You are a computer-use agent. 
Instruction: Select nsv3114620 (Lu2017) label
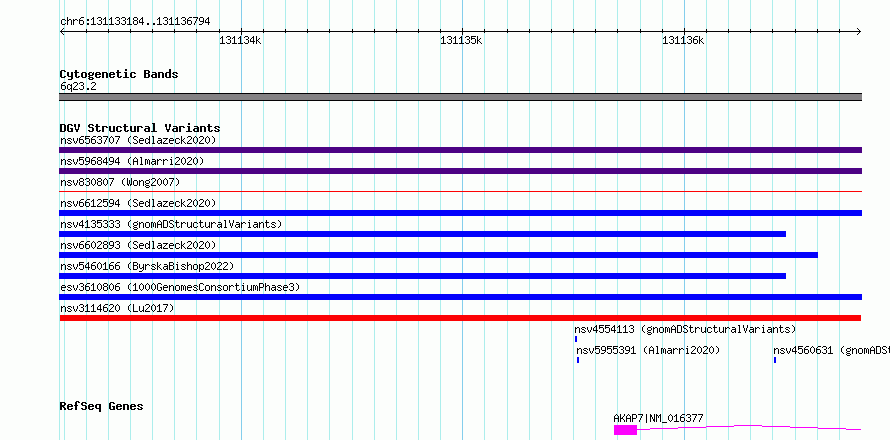[x=117, y=308]
